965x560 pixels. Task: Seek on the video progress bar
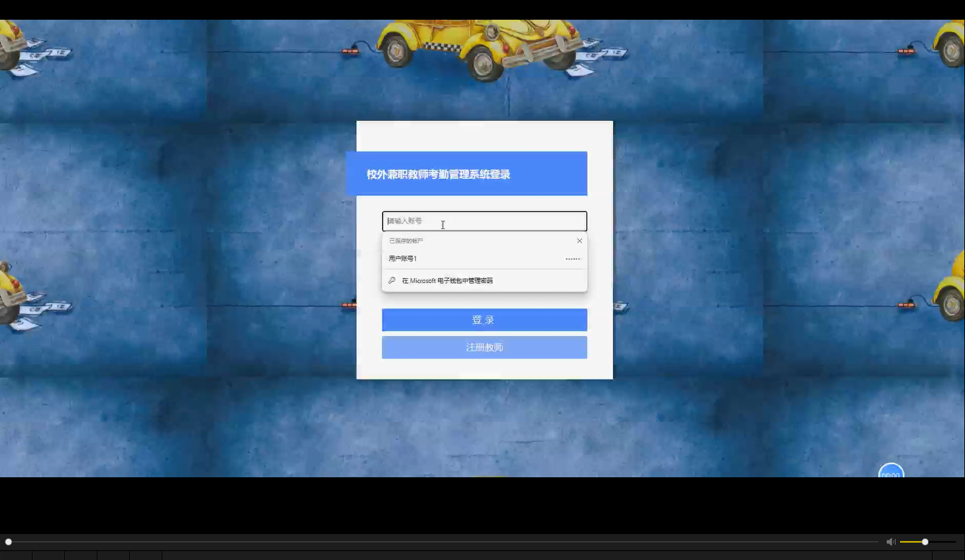[442, 542]
